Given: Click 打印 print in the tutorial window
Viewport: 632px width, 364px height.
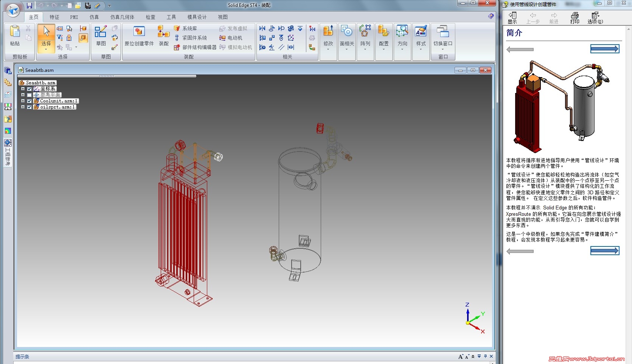Looking at the screenshot, I should click(575, 18).
